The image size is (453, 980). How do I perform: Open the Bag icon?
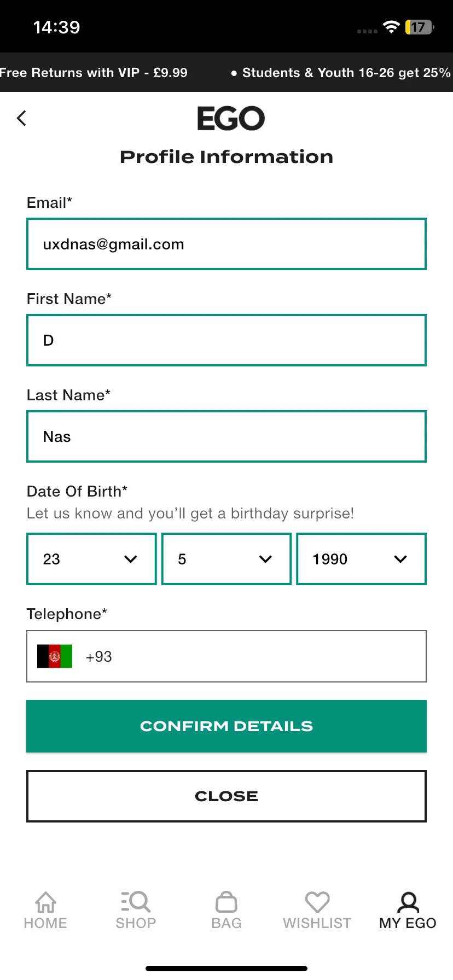coord(226,902)
